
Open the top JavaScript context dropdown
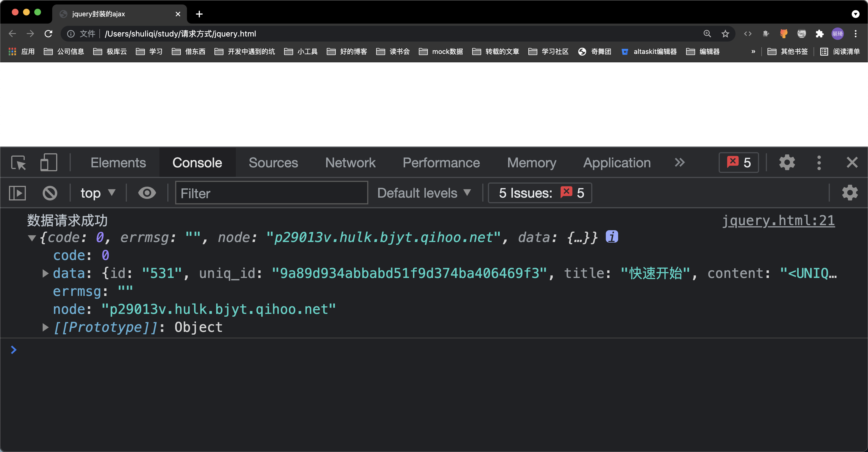pyautogui.click(x=98, y=193)
